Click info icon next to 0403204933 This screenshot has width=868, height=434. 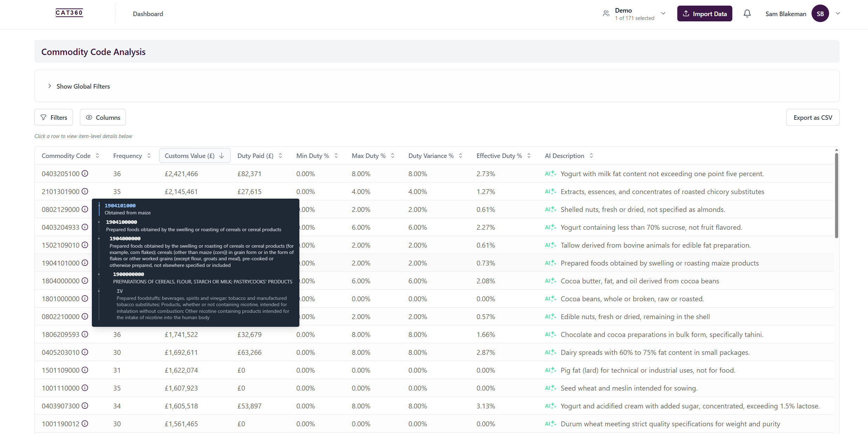[85, 227]
